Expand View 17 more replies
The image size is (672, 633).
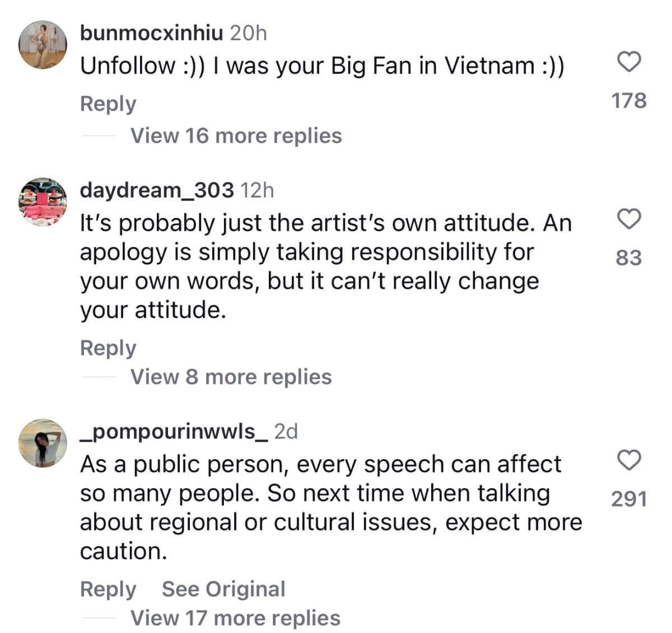(x=235, y=618)
